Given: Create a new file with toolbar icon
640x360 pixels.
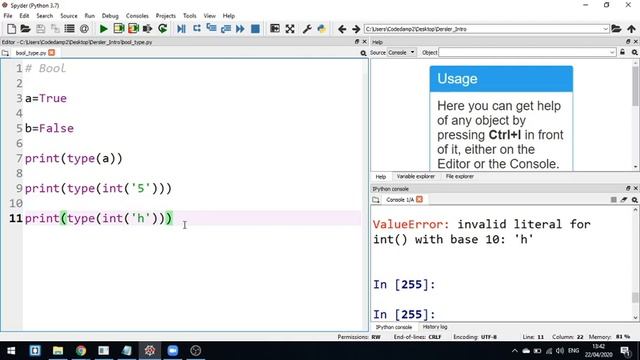Looking at the screenshot, I should pyautogui.click(x=11, y=29).
